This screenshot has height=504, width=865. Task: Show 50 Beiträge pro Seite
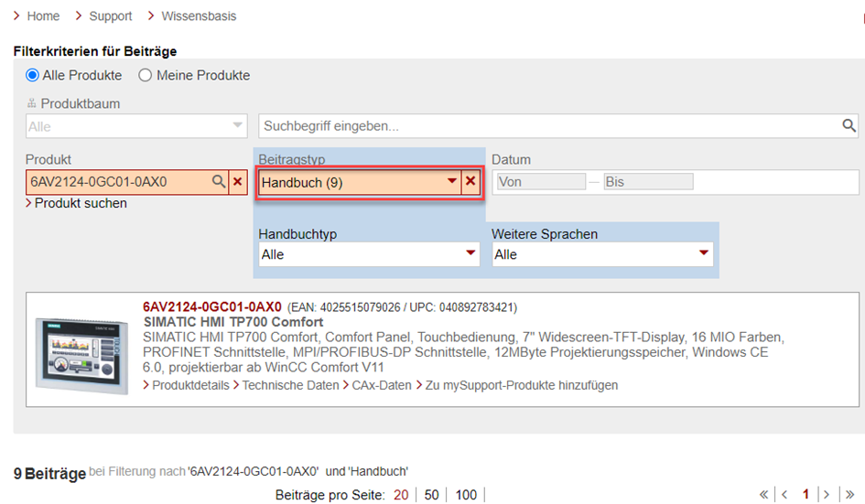point(431,495)
